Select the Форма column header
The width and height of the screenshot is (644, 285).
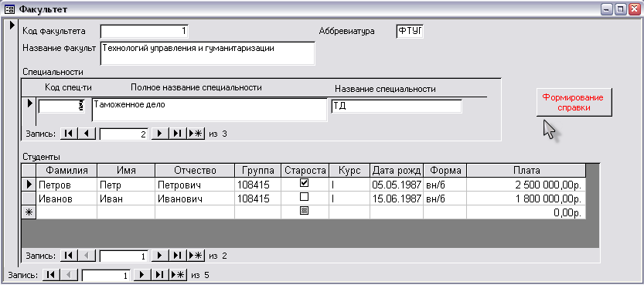point(445,170)
